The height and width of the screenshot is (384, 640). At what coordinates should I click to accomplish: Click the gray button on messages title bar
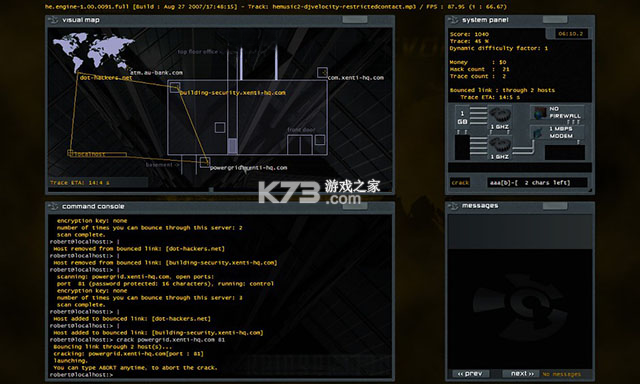pyautogui.click(x=555, y=206)
